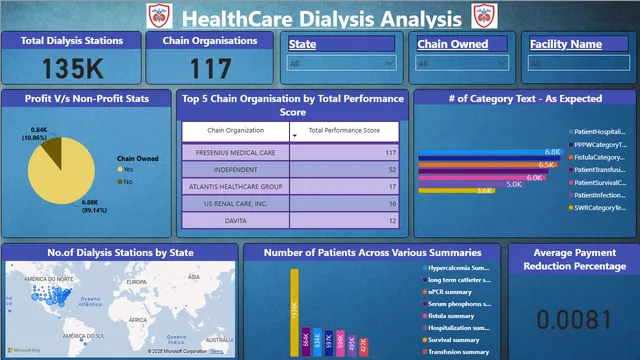
Task: Click score value 117 cell
Action: click(344, 153)
